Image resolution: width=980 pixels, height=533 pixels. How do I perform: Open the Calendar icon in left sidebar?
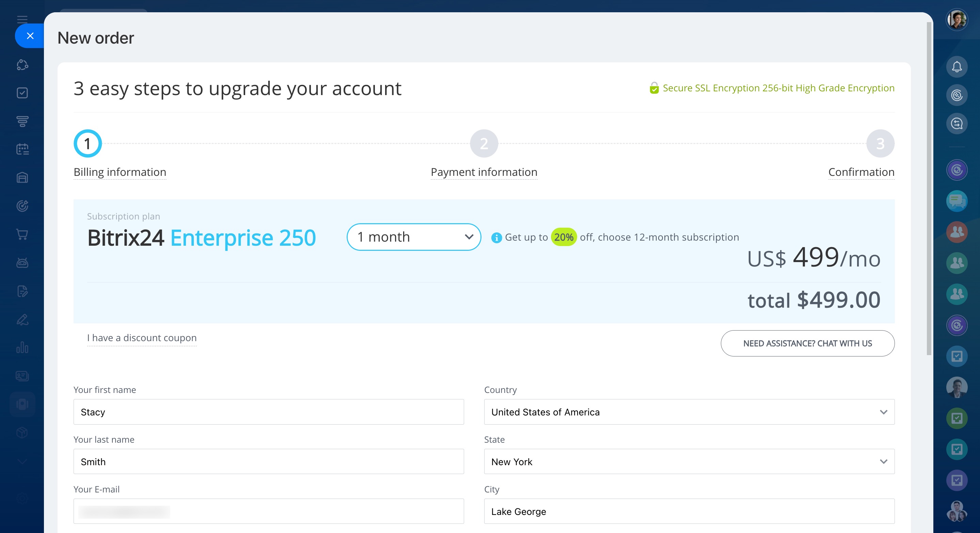pyautogui.click(x=22, y=149)
